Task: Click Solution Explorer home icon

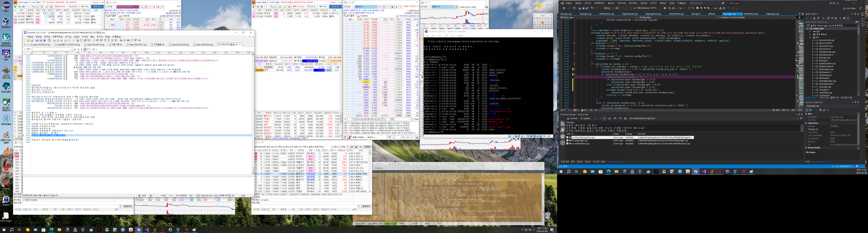Action: tap(814, 18)
